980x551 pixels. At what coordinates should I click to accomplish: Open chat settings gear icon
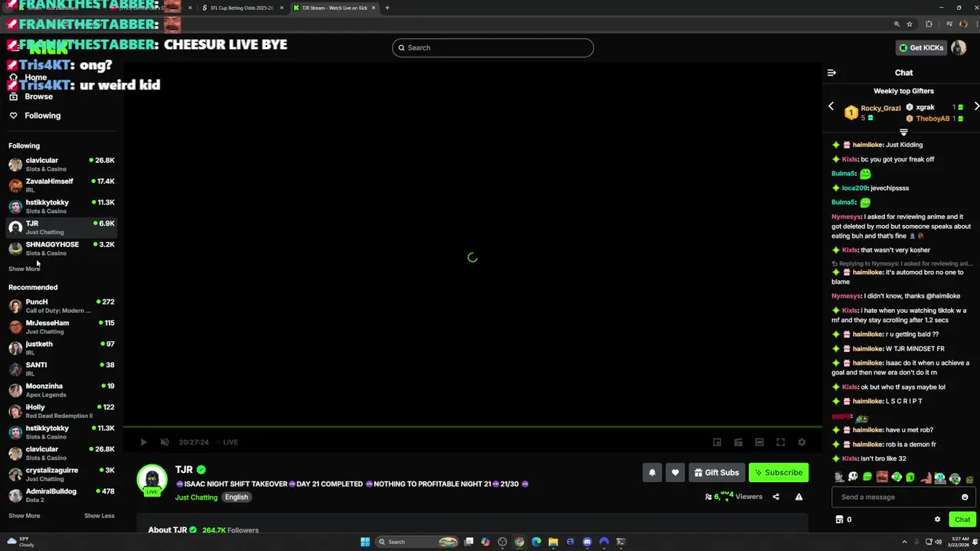tap(937, 519)
